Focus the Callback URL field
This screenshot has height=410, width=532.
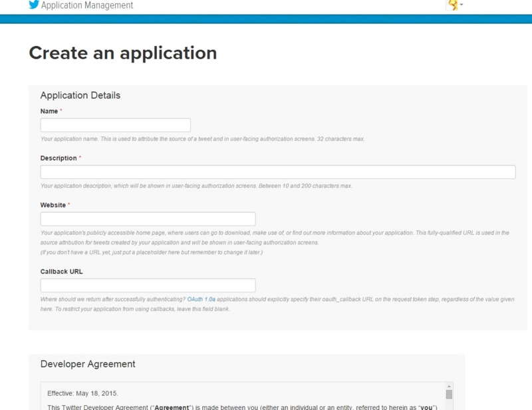point(148,286)
